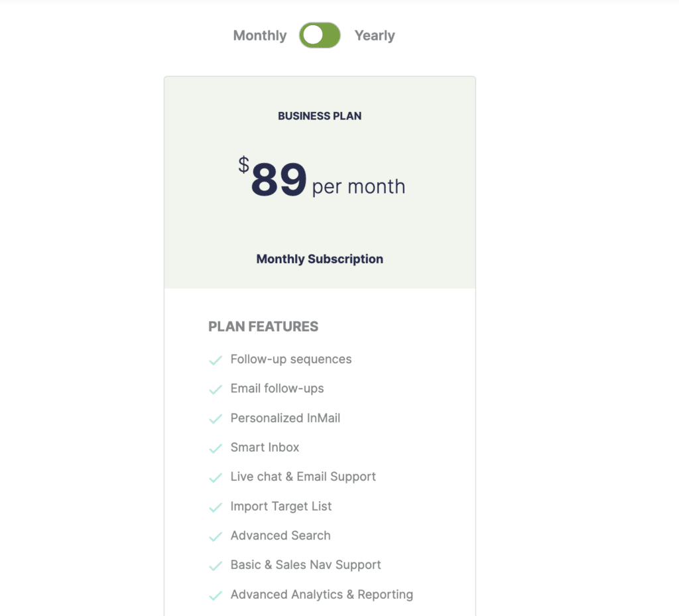Viewport: 679px width, 616px height.
Task: Select the Yearly billing label
Action: (x=375, y=36)
